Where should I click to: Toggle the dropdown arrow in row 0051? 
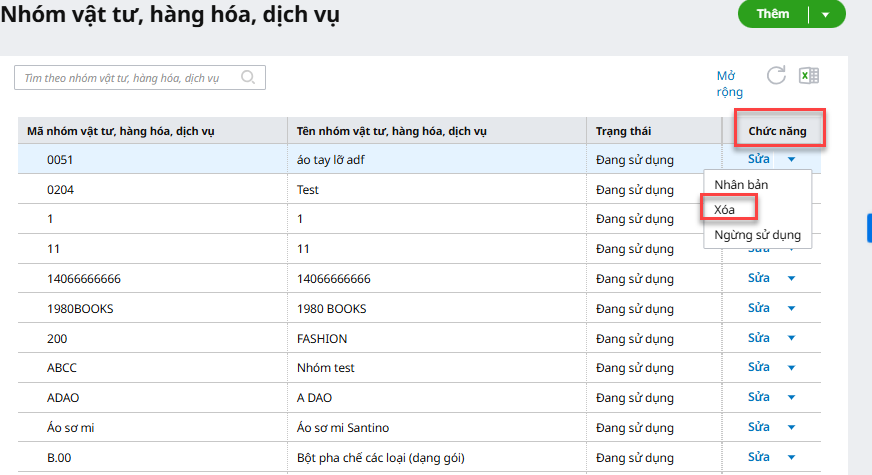point(790,159)
